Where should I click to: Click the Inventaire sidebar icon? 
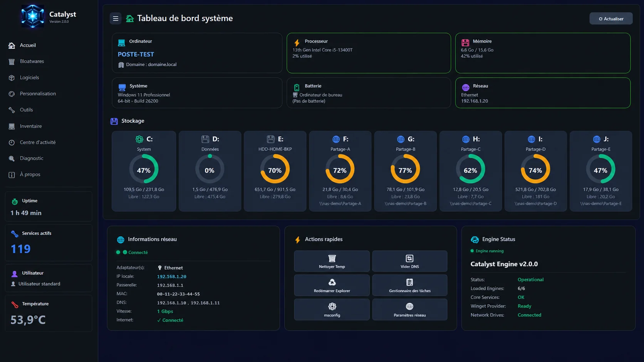point(12,126)
